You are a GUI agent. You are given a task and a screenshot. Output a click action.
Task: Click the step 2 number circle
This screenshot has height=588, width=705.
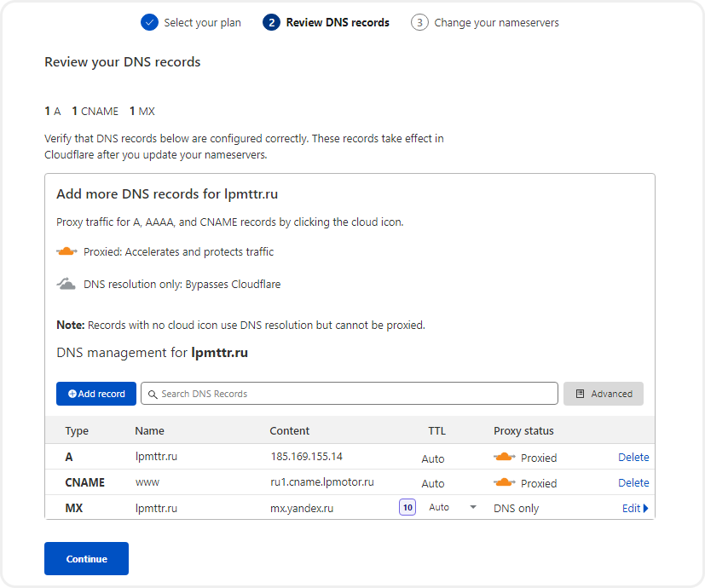pyautogui.click(x=272, y=22)
